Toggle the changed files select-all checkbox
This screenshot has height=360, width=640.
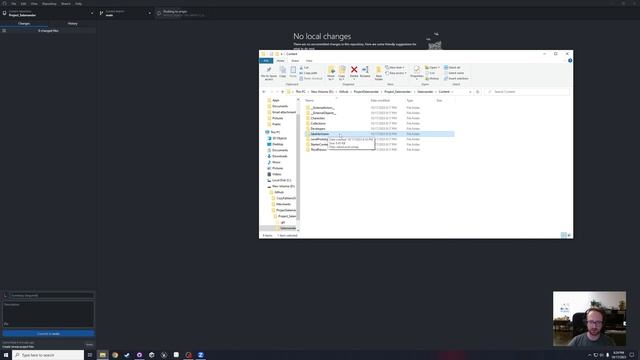tap(4, 31)
